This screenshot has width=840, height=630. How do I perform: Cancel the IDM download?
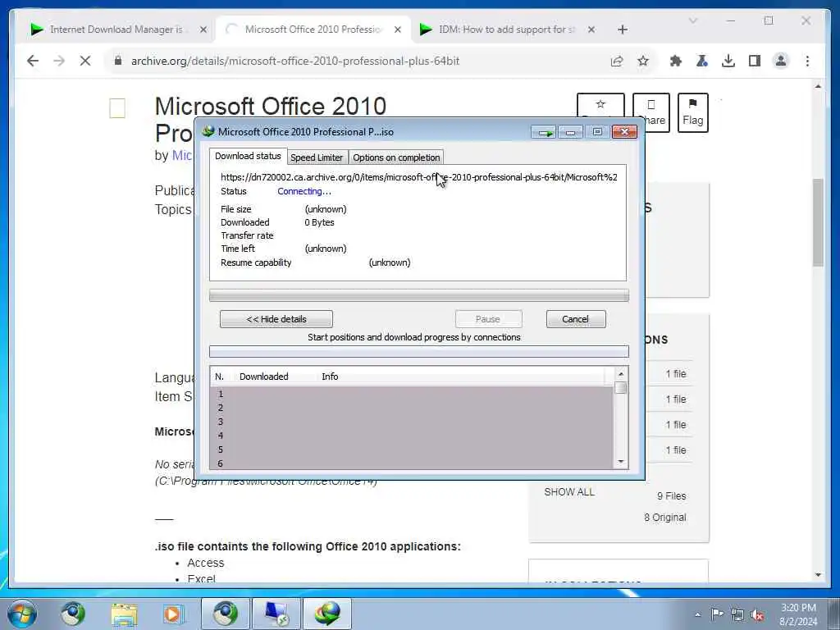575,319
